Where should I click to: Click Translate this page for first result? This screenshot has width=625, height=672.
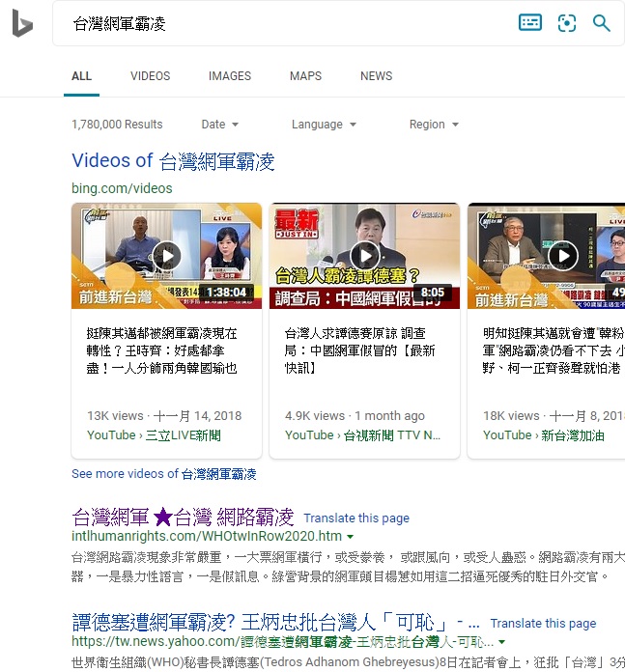[x=356, y=518]
